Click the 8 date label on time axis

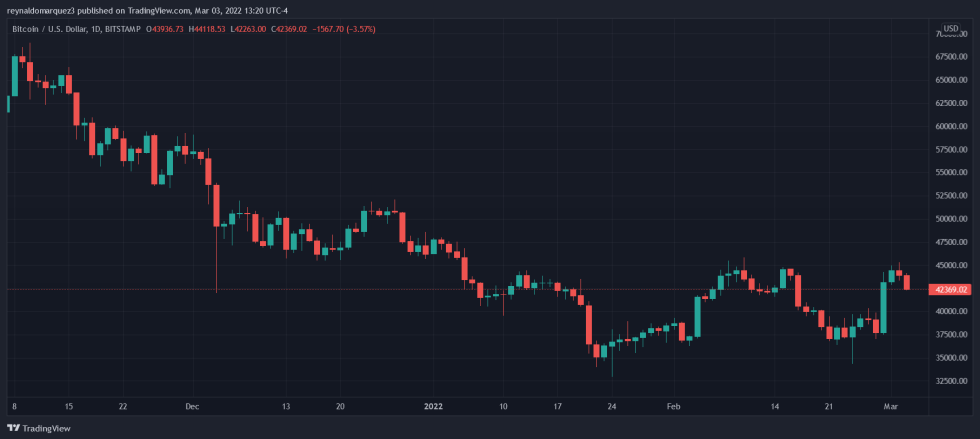click(14, 406)
